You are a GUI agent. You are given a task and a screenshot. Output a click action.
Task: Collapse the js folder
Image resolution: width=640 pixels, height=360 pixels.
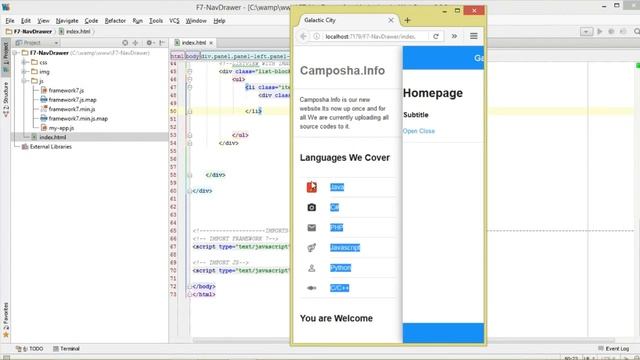tap(24, 81)
